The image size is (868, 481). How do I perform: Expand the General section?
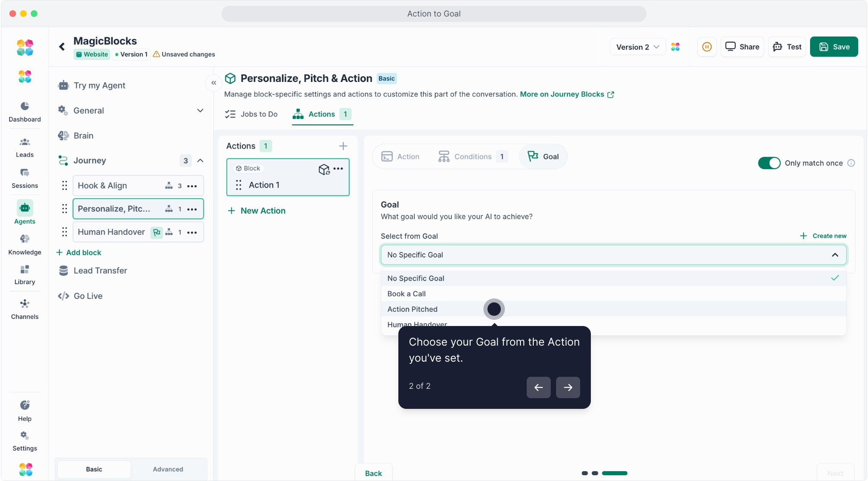(200, 110)
